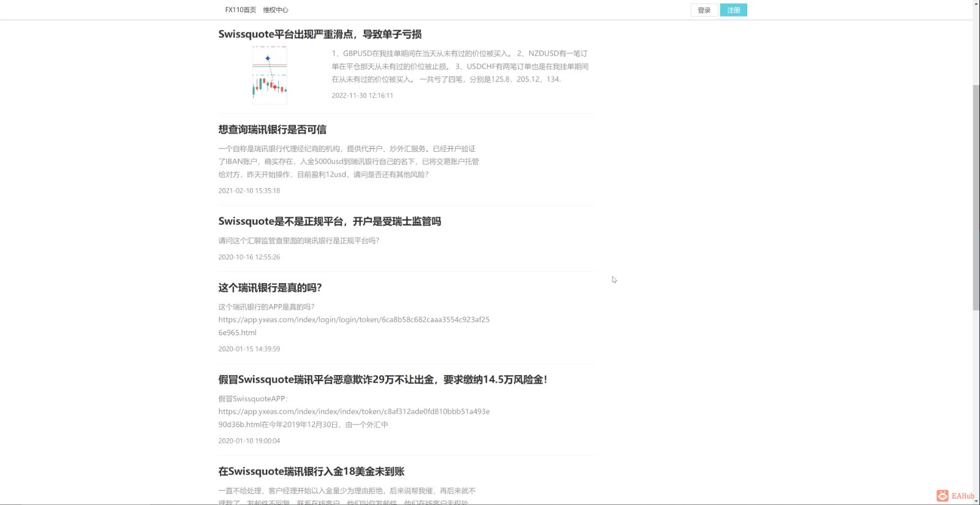
Task: Click timestamp 2020-01-10 19:00:04
Action: pyautogui.click(x=249, y=441)
